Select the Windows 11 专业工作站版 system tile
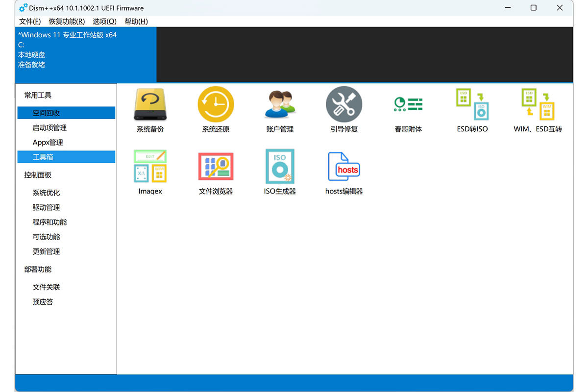The height and width of the screenshot is (392, 588). (x=86, y=54)
